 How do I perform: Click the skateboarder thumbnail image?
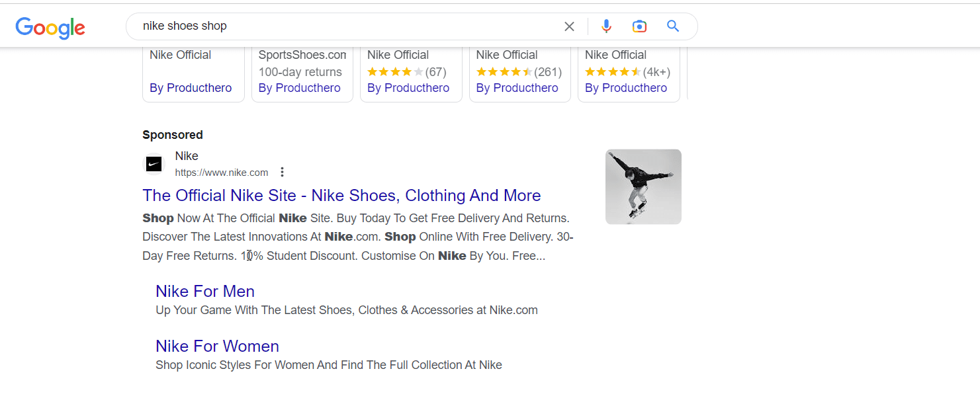643,186
